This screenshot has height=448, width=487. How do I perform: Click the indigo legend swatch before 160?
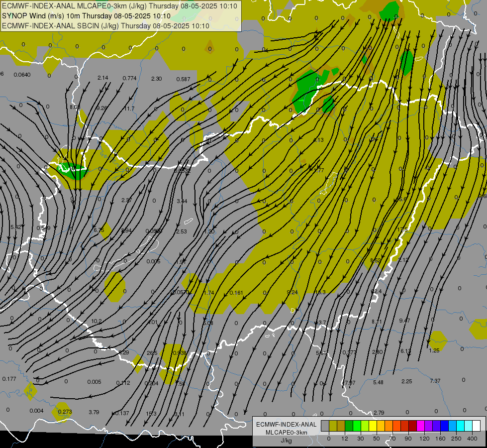tap(437, 426)
